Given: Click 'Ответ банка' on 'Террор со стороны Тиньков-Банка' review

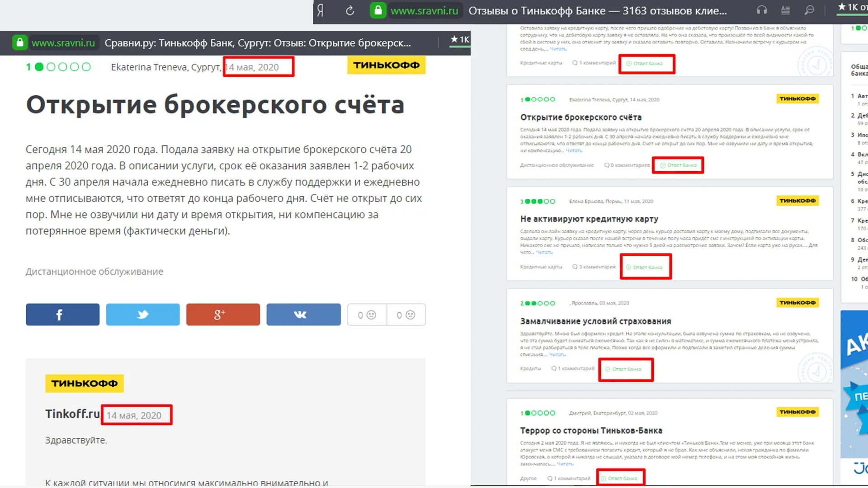Looking at the screenshot, I should [619, 478].
